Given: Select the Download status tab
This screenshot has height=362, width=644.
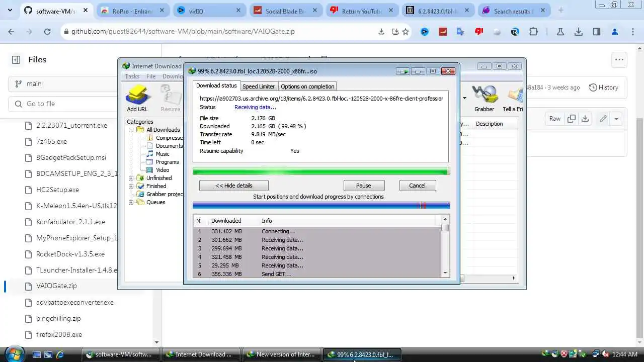Looking at the screenshot, I should [x=216, y=85].
